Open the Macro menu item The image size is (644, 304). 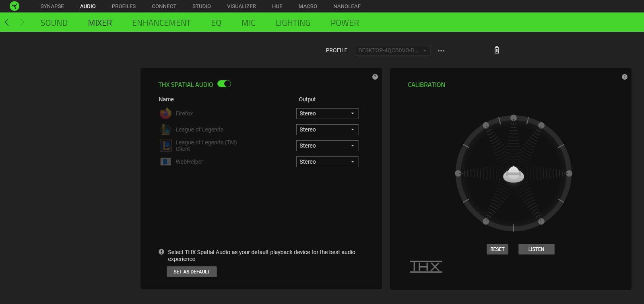click(x=308, y=6)
